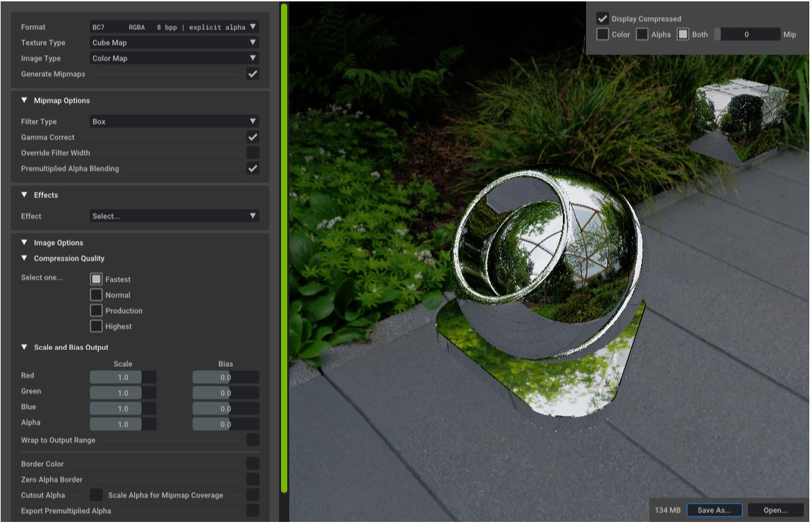
Task: Select the Color channel display option
Action: [602, 34]
